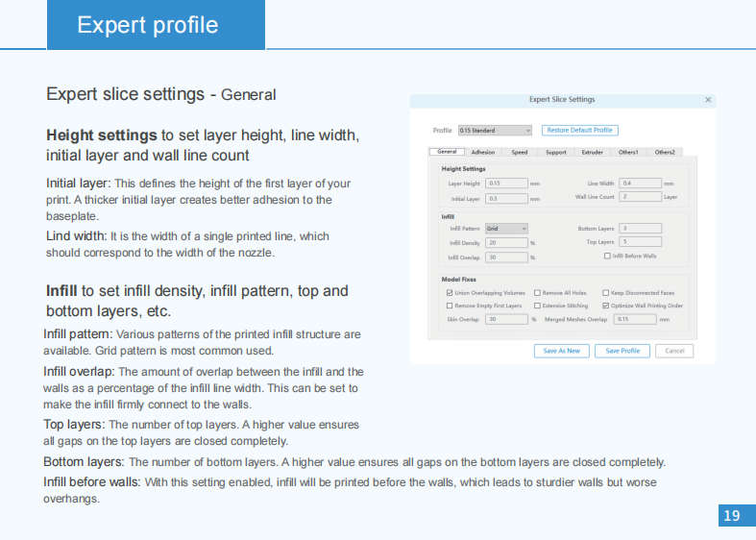The image size is (756, 540).
Task: Select the Support tab
Action: click(x=555, y=152)
